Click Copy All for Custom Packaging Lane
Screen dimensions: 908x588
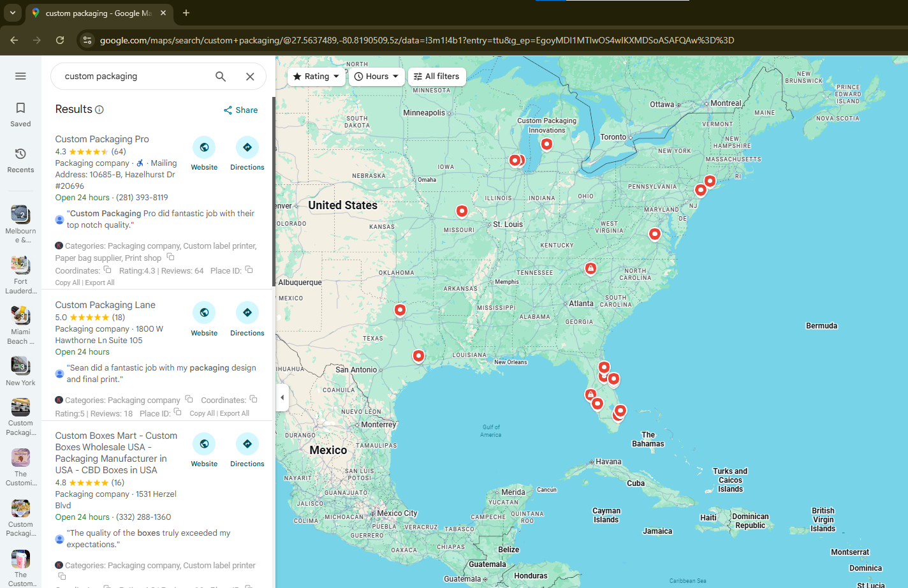point(197,413)
